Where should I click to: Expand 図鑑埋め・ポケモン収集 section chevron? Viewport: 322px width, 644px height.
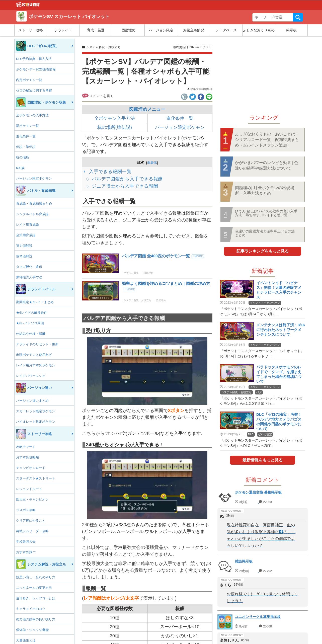tap(72, 102)
